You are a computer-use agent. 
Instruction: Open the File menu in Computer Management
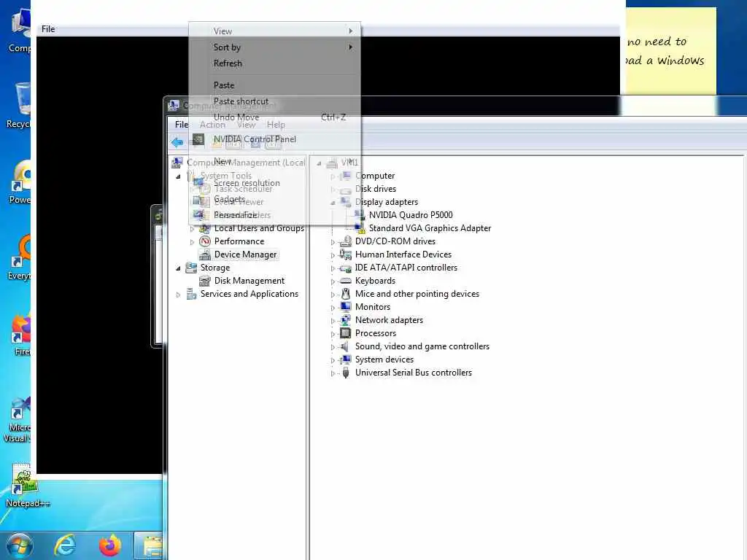182,125
